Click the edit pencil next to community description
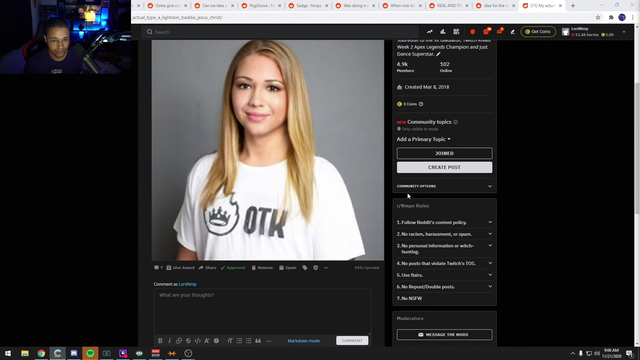 point(438,54)
